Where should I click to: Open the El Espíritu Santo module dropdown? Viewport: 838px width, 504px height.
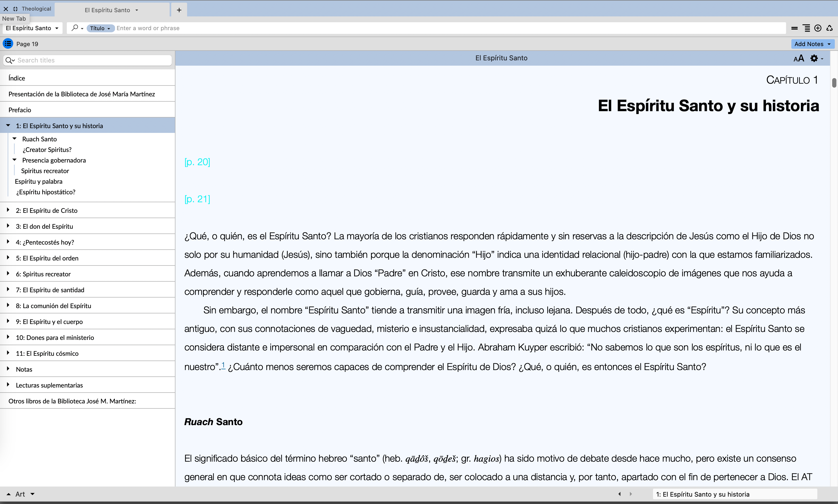pyautogui.click(x=32, y=28)
